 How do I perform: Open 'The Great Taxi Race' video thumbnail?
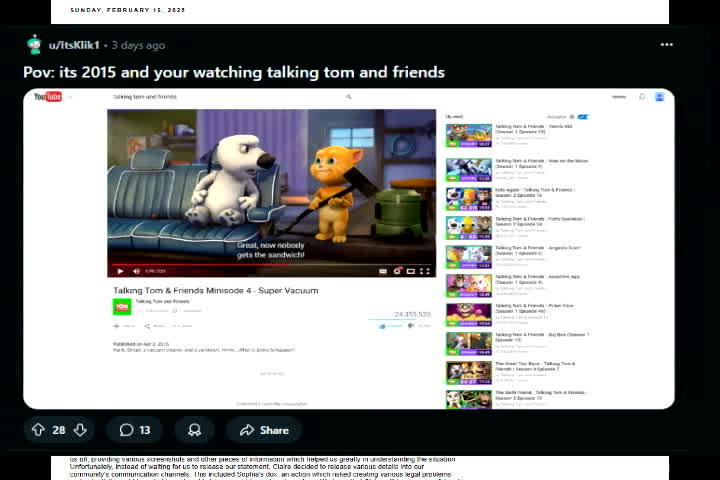point(469,373)
